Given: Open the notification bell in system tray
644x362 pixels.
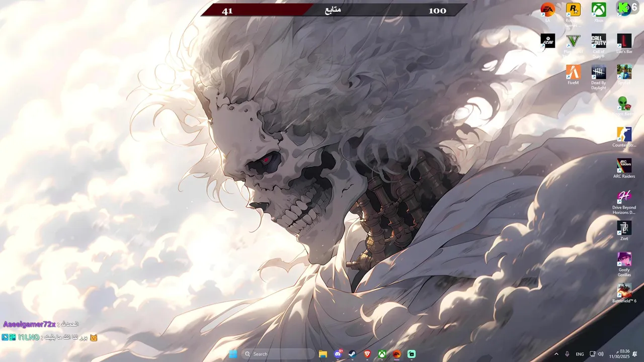Looking at the screenshot, I should [x=635, y=354].
